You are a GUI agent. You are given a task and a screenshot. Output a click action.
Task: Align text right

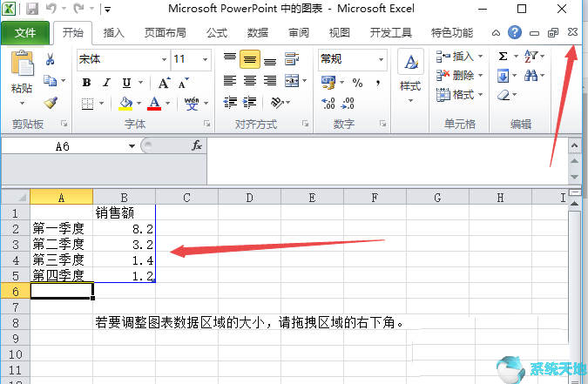click(x=270, y=81)
